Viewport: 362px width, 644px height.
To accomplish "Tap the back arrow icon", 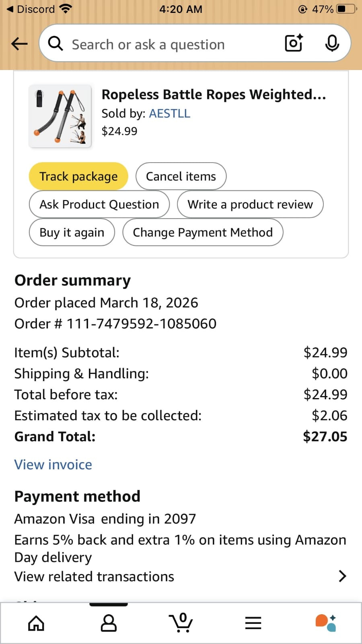I will click(19, 43).
